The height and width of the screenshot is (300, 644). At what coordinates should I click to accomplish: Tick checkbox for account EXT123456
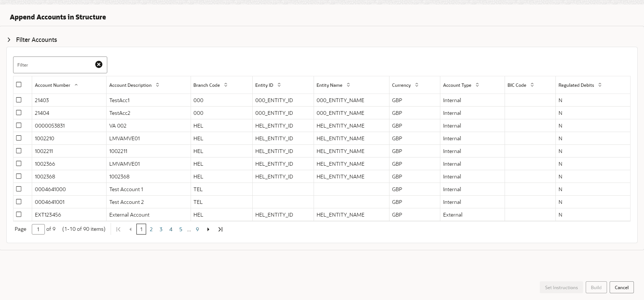[19, 214]
